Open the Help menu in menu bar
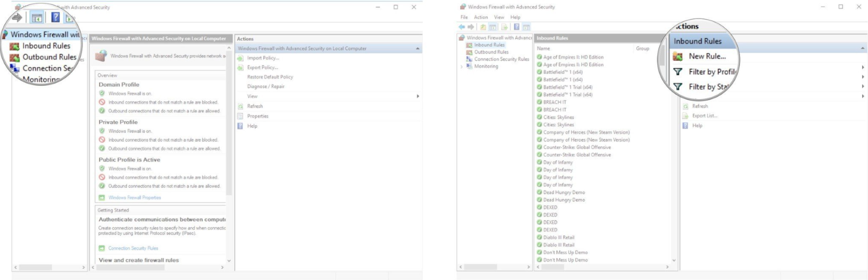The image size is (868, 280). [515, 17]
